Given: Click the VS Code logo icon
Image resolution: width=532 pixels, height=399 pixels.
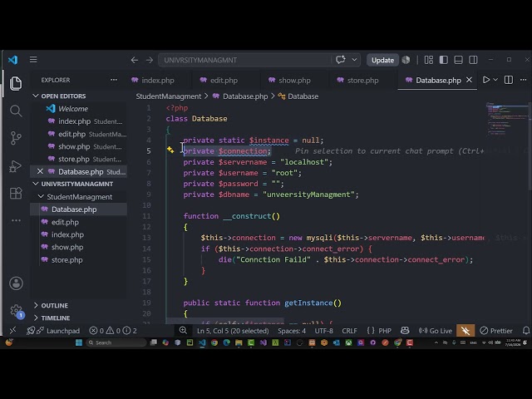Looking at the screenshot, I should point(13,60).
